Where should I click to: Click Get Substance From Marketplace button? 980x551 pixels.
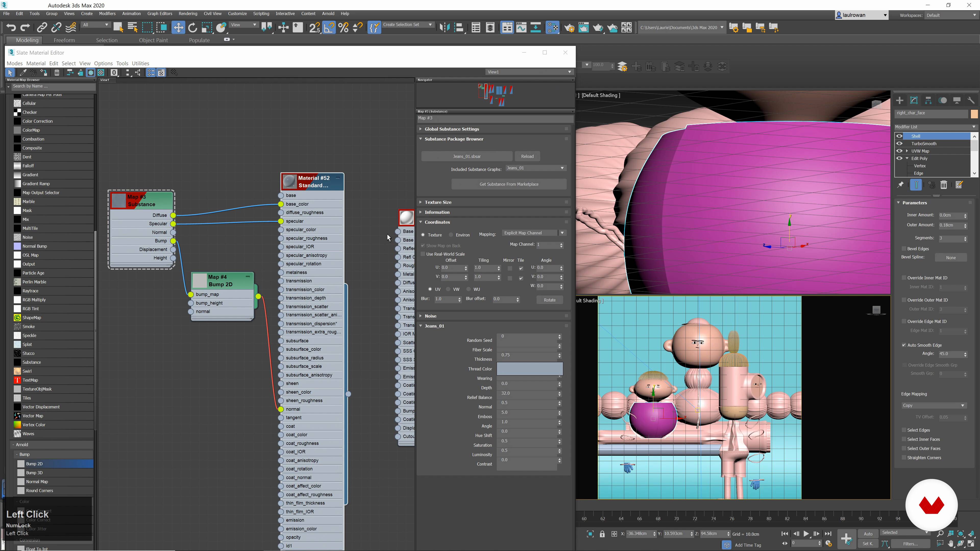click(x=509, y=184)
